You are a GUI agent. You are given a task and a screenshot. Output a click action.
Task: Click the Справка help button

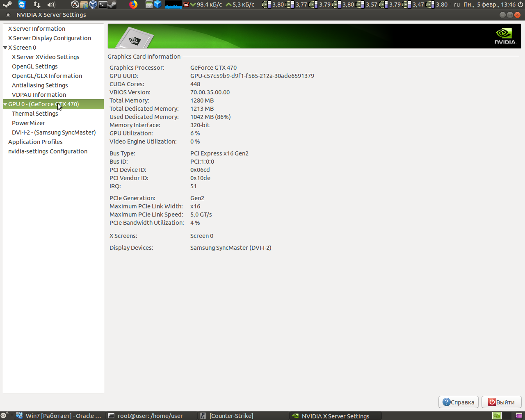[x=459, y=402]
